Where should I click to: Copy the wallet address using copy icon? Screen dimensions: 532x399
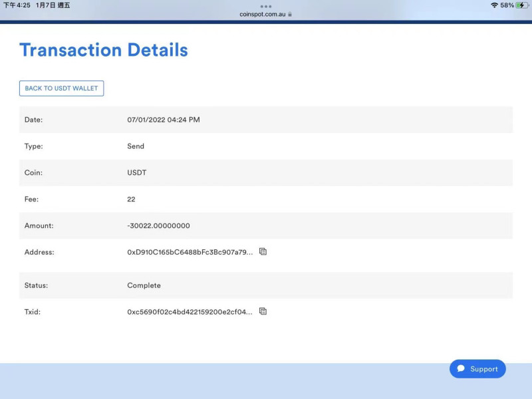[x=263, y=252]
